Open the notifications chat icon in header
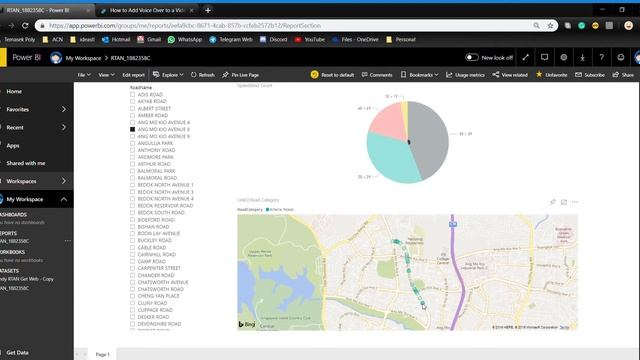 pyautogui.click(x=544, y=58)
